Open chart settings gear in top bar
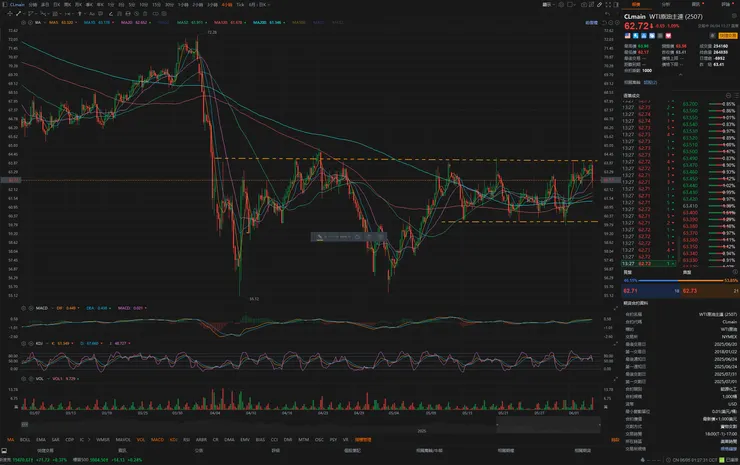Screen dimensions: 740x465 [x=561, y=4]
